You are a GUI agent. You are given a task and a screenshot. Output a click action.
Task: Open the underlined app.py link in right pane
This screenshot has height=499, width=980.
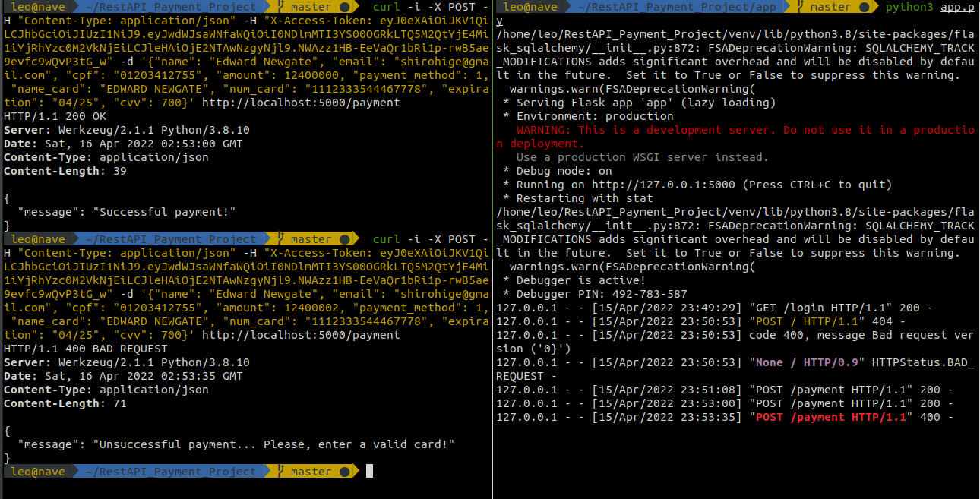pyautogui.click(x=958, y=6)
